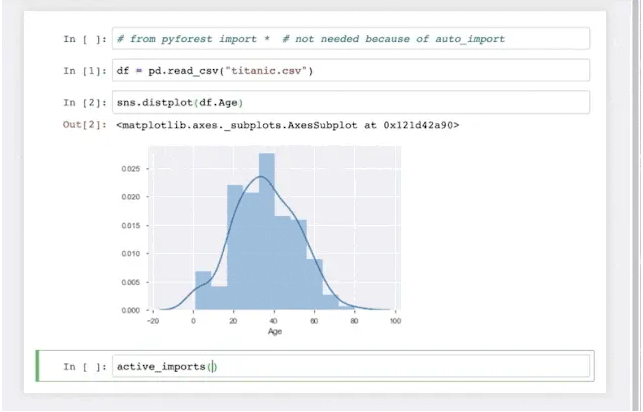Viewport: 643px width, 412px height.
Task: Click the 100 x-axis tick label
Action: tap(395, 321)
